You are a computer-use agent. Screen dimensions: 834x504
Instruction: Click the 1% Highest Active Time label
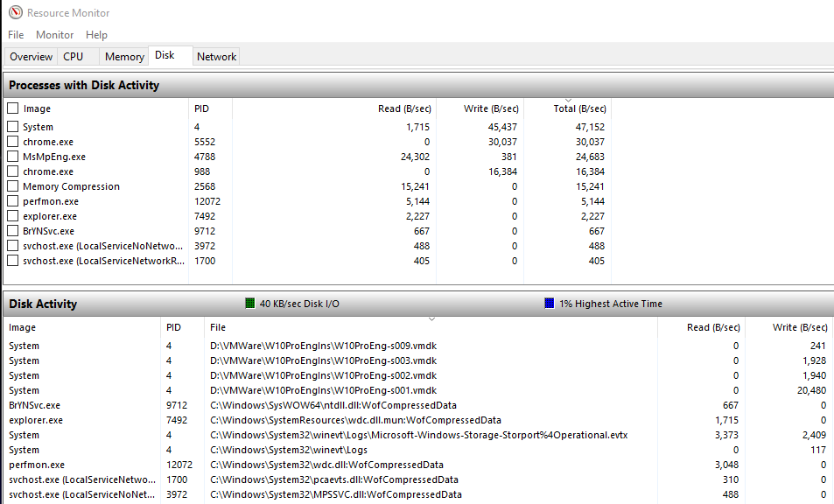(x=611, y=304)
